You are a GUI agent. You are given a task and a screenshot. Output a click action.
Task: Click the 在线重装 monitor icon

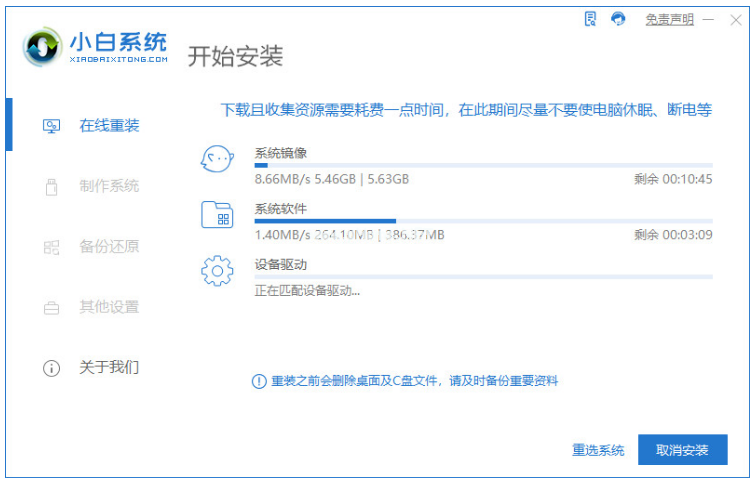point(51,126)
